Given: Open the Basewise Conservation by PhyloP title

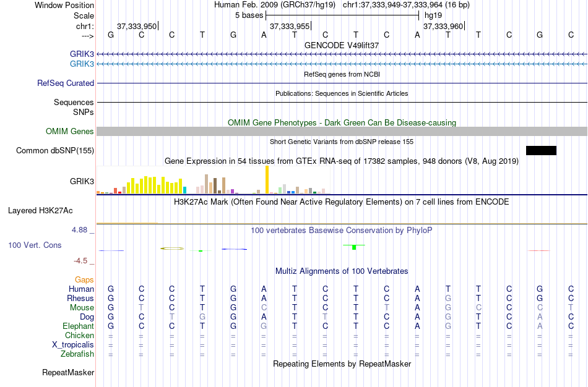Looking at the screenshot, I should 342,231.
